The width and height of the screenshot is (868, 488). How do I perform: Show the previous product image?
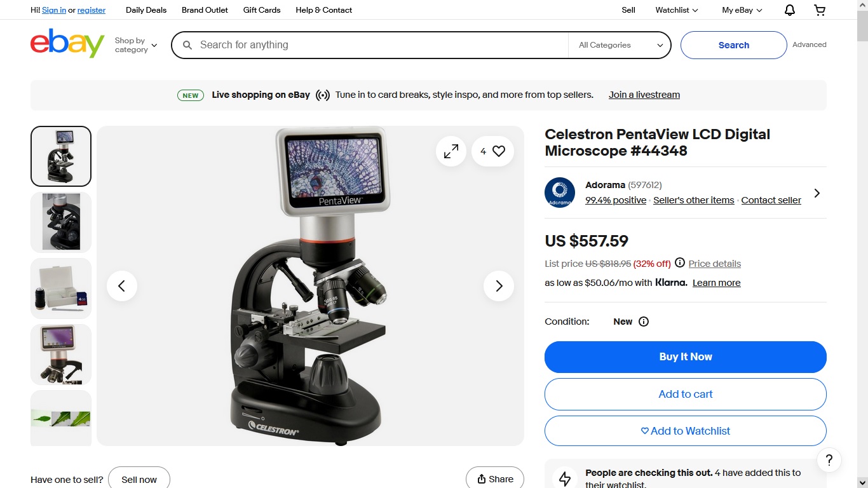[x=121, y=286]
